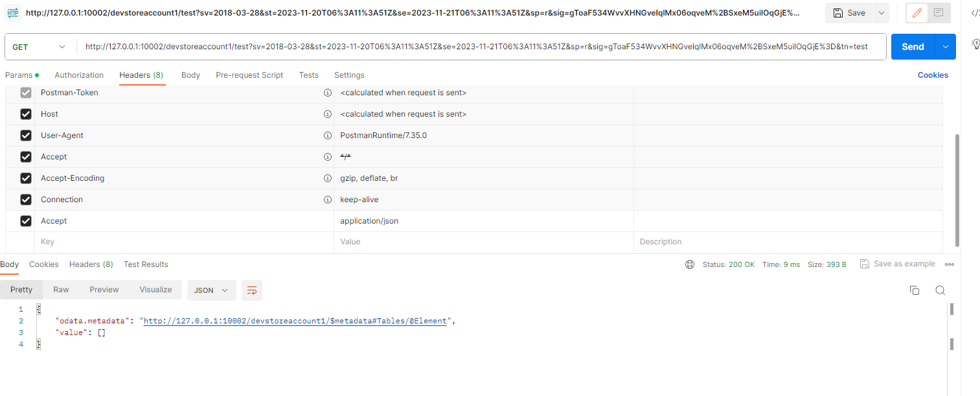The width and height of the screenshot is (980, 396).
Task: Disable the User-Agent header checkbox
Action: pos(25,135)
